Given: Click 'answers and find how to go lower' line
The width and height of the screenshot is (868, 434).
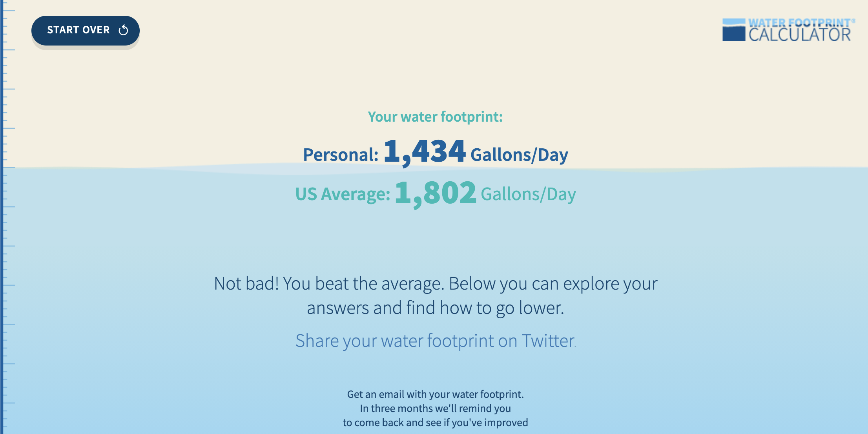Looking at the screenshot, I should click(436, 308).
